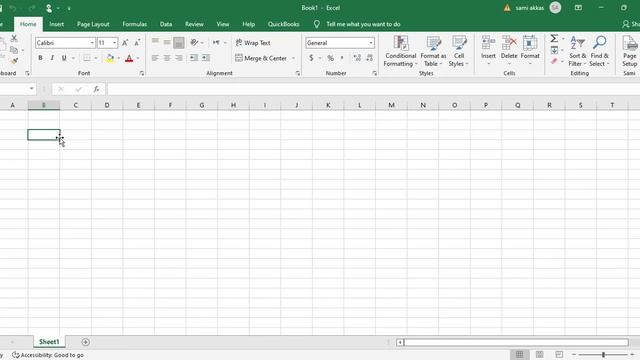Screen dimensions: 640x360
Task: Select column D header
Action: pos(107,105)
